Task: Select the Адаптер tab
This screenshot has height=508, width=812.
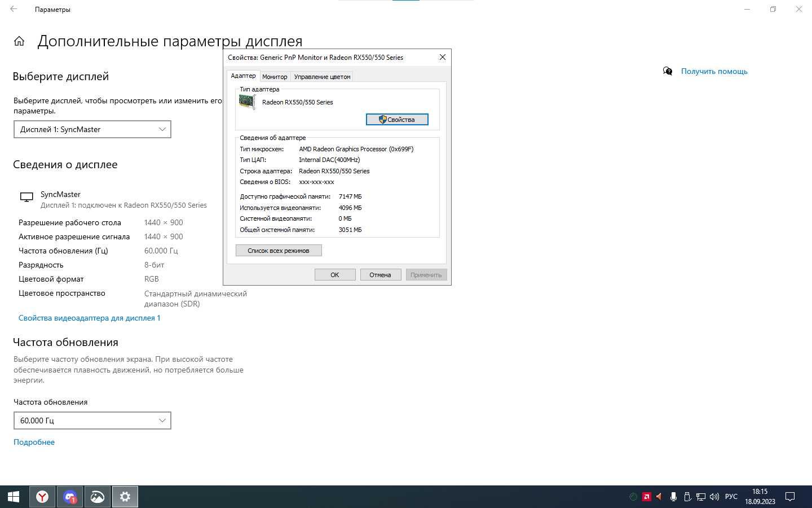Action: click(243, 76)
